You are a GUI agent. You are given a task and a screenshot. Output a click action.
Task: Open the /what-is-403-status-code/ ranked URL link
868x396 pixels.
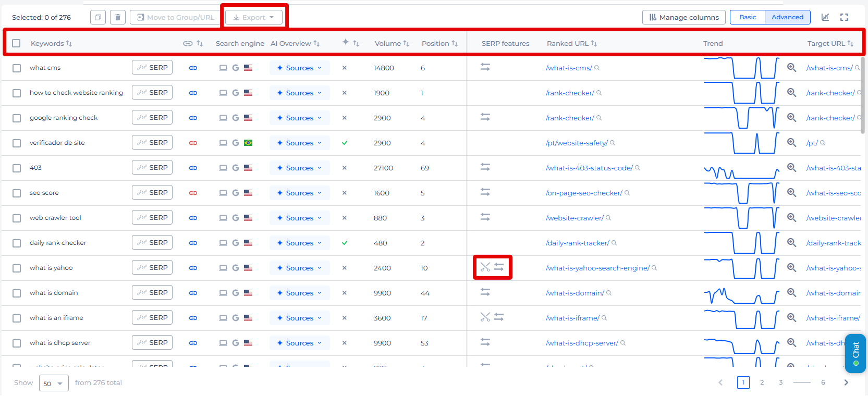point(589,168)
